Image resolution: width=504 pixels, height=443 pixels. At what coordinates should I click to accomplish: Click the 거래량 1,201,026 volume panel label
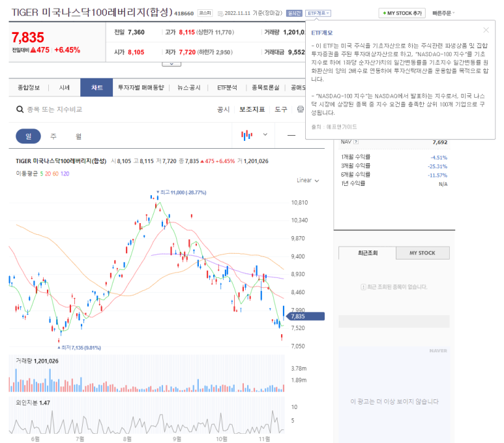pos(37,361)
